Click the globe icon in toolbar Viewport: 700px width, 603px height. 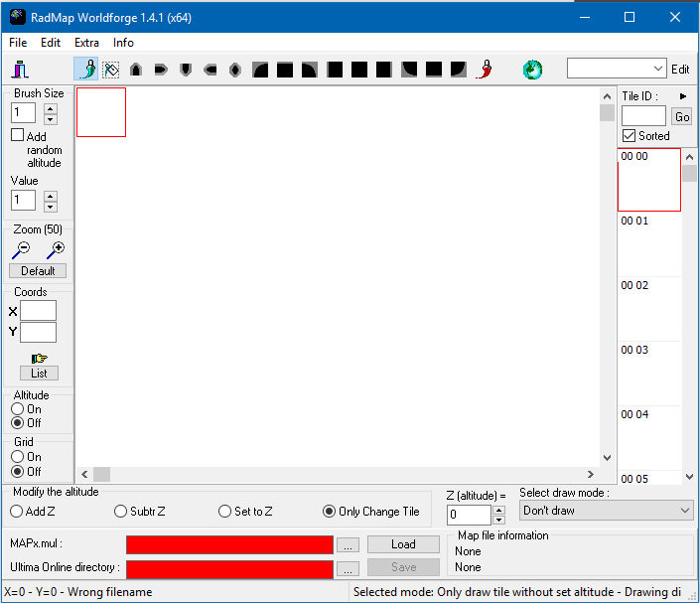coord(533,70)
